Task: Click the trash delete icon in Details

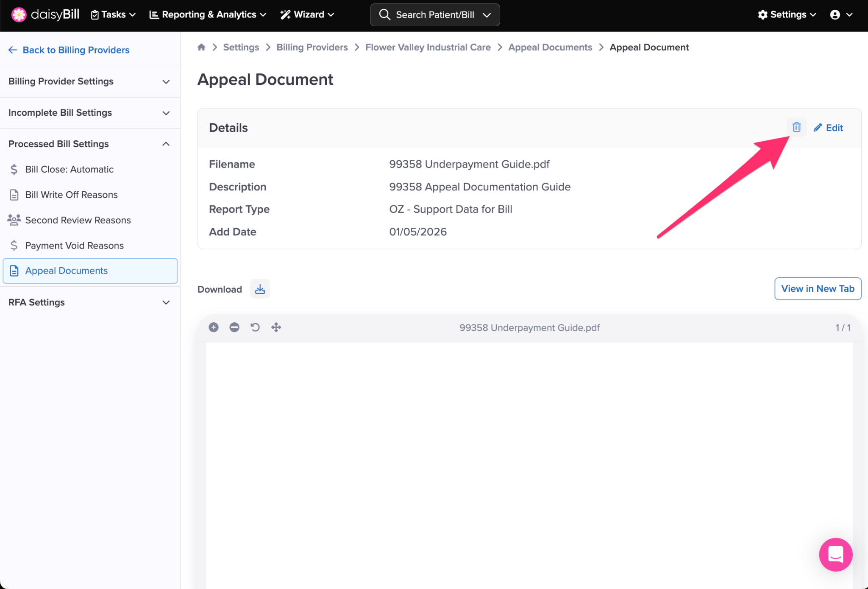Action: click(796, 127)
